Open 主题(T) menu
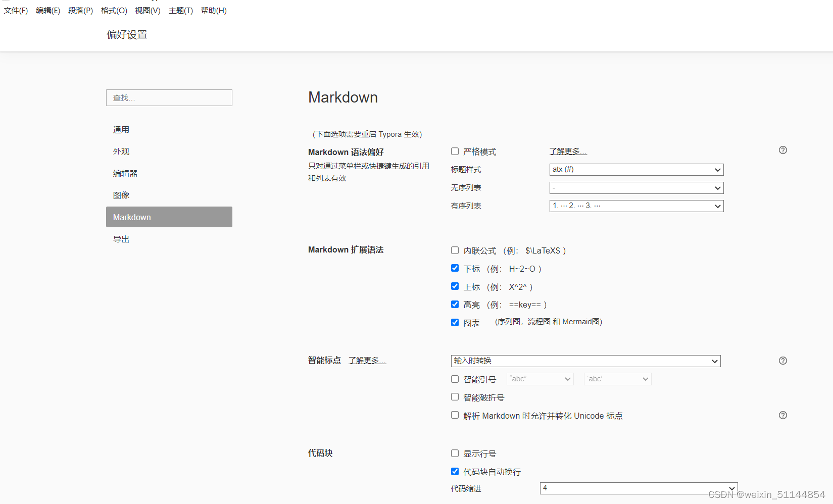The width and height of the screenshot is (833, 504). [181, 11]
